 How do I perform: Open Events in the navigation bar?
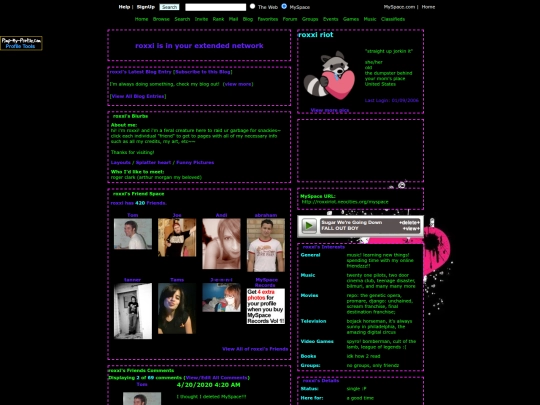(331, 19)
